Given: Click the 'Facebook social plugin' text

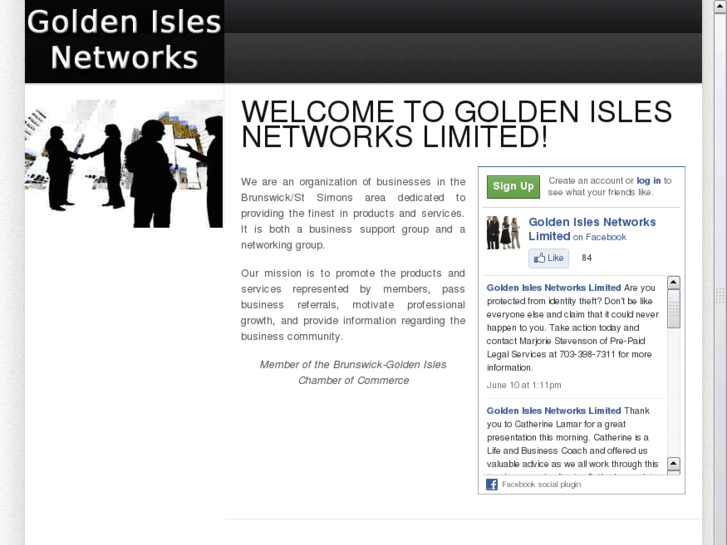Looking at the screenshot, I should coord(541,484).
